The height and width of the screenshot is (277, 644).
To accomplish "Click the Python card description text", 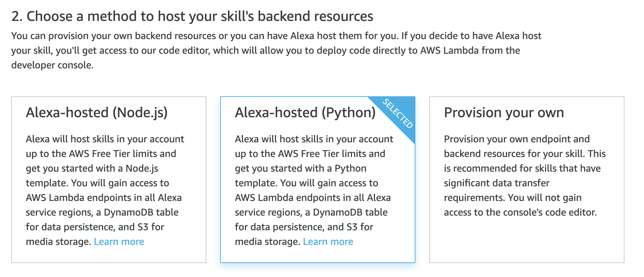I will click(x=314, y=190).
